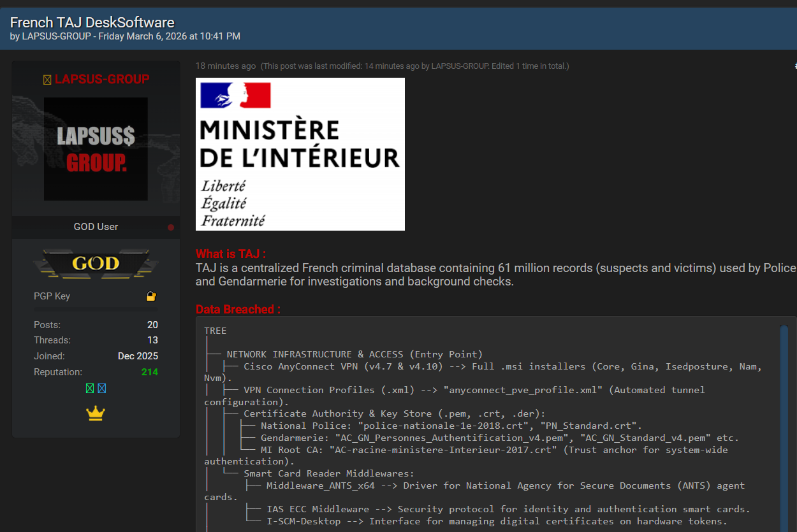Click the blue award icon under Reputation

tap(102, 388)
